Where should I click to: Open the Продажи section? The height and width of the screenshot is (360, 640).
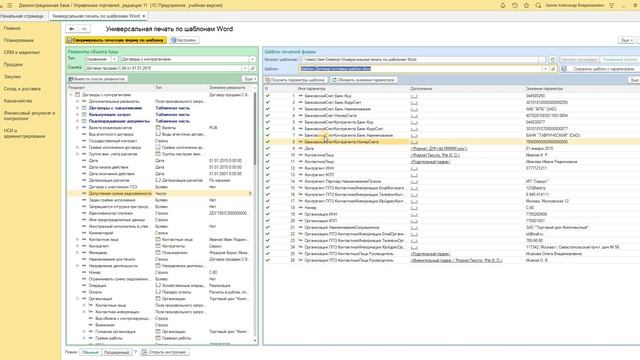13,64
